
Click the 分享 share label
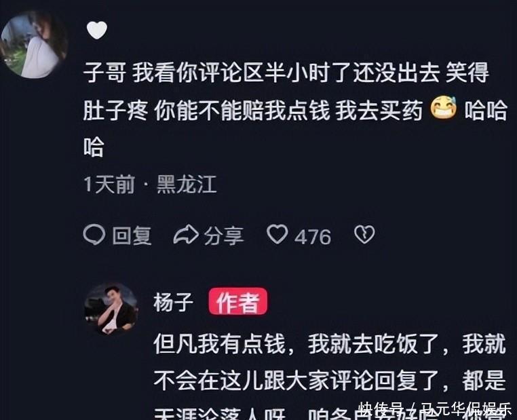coord(224,235)
